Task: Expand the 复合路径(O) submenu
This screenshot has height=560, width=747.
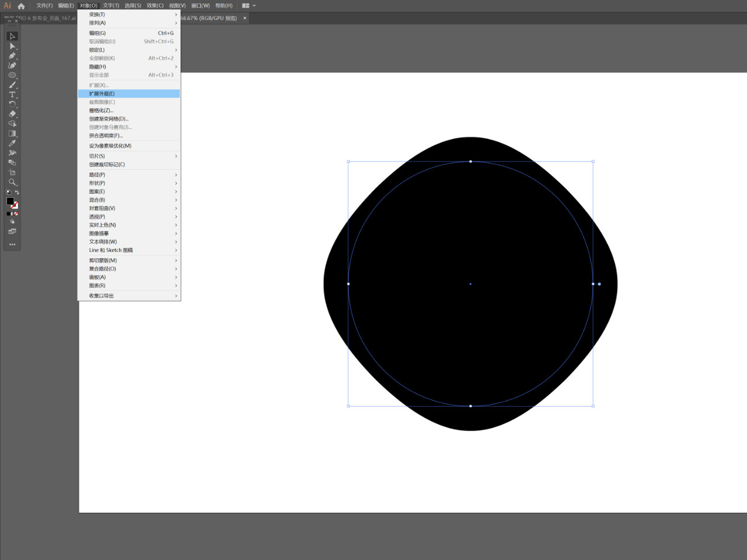Action: point(129,269)
